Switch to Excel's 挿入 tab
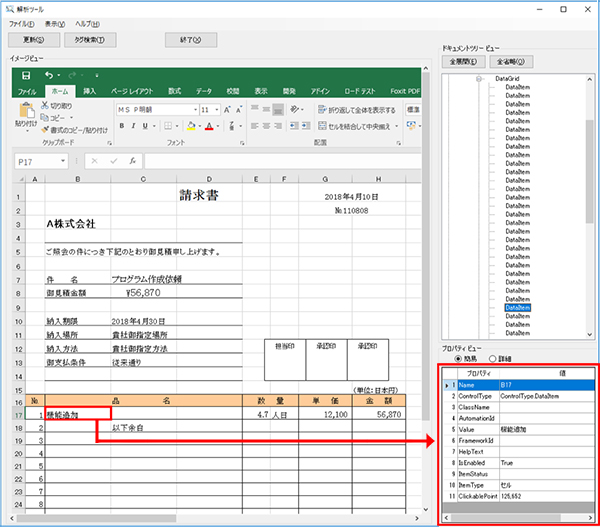Image resolution: width=600 pixels, height=527 pixels. [90, 91]
